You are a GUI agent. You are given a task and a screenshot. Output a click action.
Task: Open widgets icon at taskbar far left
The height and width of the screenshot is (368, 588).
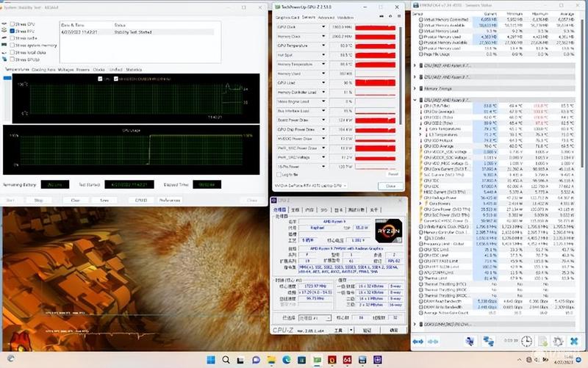pos(11,358)
